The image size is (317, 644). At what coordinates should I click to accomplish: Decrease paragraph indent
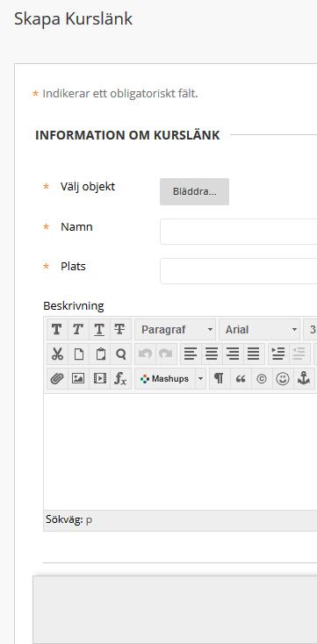click(299, 354)
